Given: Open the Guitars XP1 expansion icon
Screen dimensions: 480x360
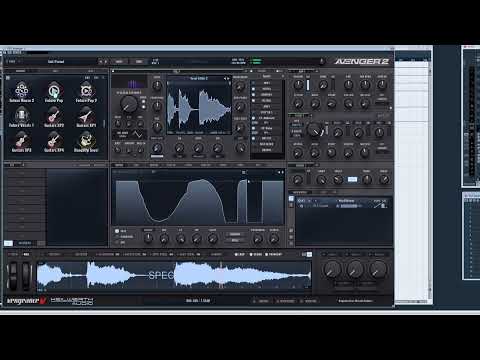Looking at the screenshot, I should (x=86, y=116).
